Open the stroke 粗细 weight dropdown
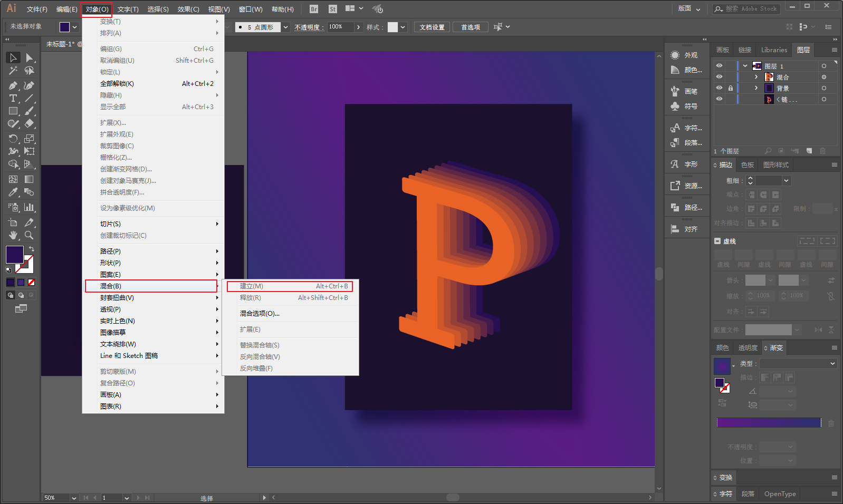This screenshot has width=843, height=504. tap(786, 180)
